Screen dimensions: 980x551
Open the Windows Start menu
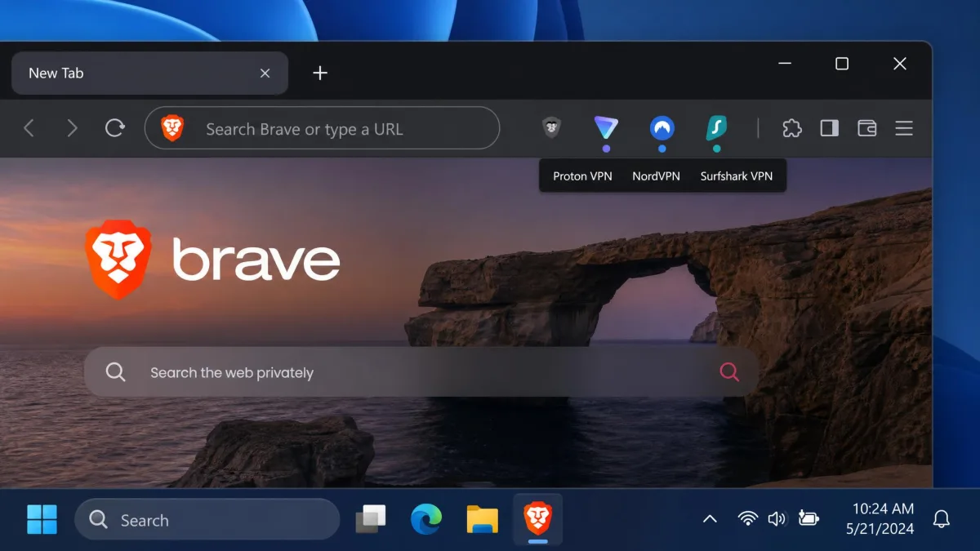[42, 519]
